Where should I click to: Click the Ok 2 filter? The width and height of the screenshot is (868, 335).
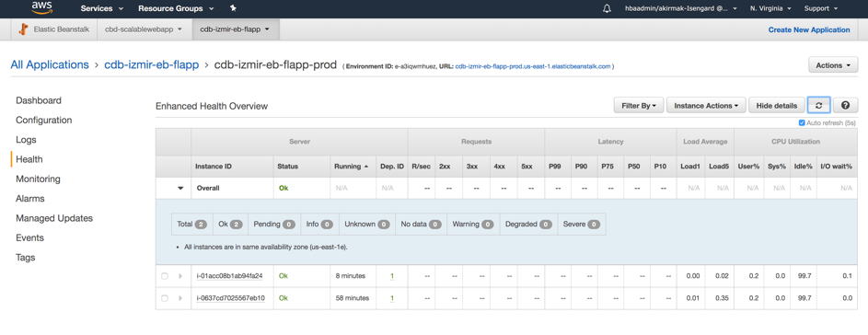[230, 225]
